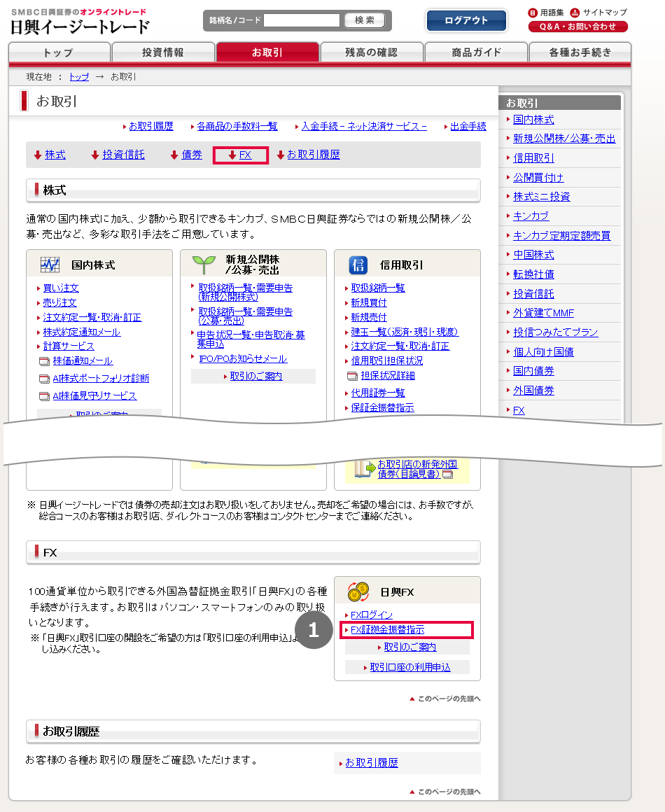Click the domestic stocks chart icon
The width and height of the screenshot is (665, 812).
50,265
